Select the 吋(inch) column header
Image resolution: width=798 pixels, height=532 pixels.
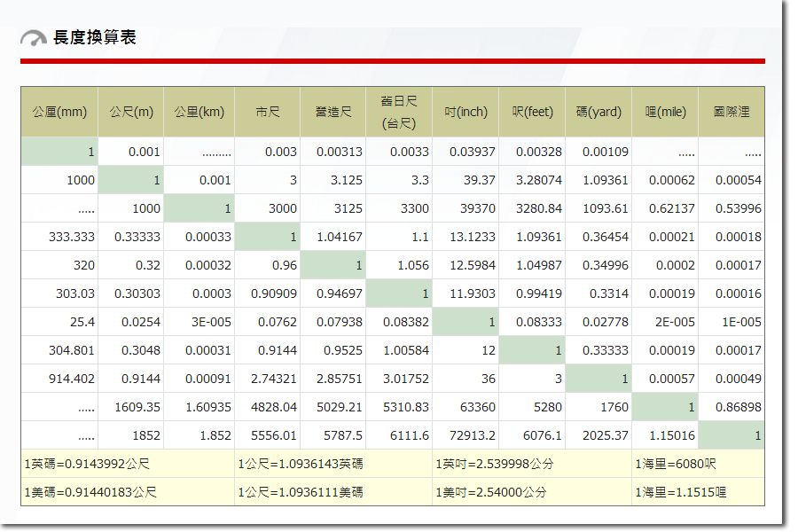pos(465,112)
